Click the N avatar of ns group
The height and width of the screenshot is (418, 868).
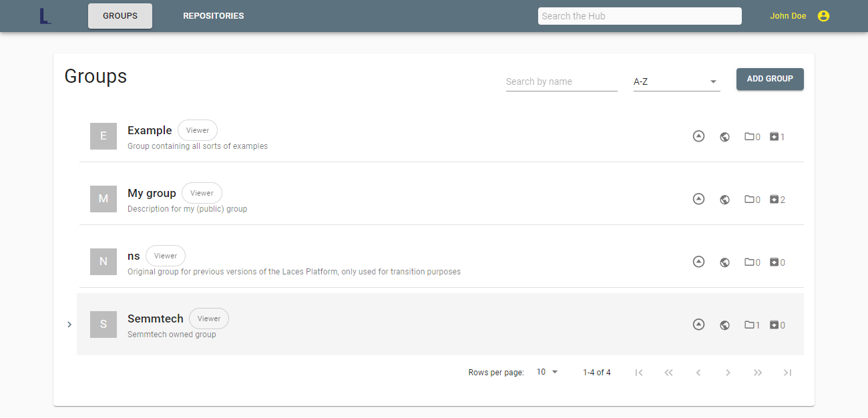click(103, 262)
